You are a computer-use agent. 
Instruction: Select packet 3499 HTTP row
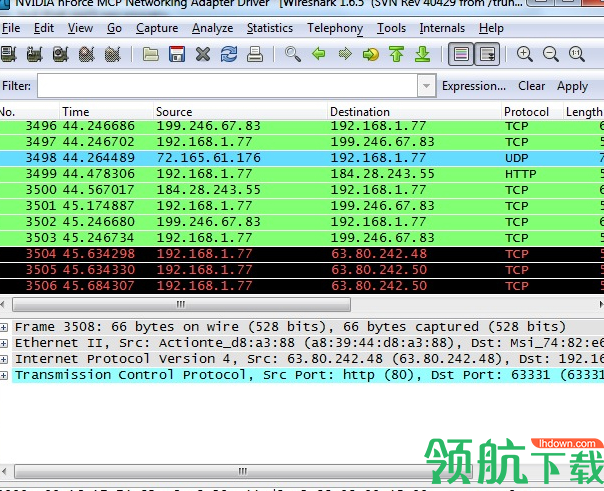tap(302, 174)
